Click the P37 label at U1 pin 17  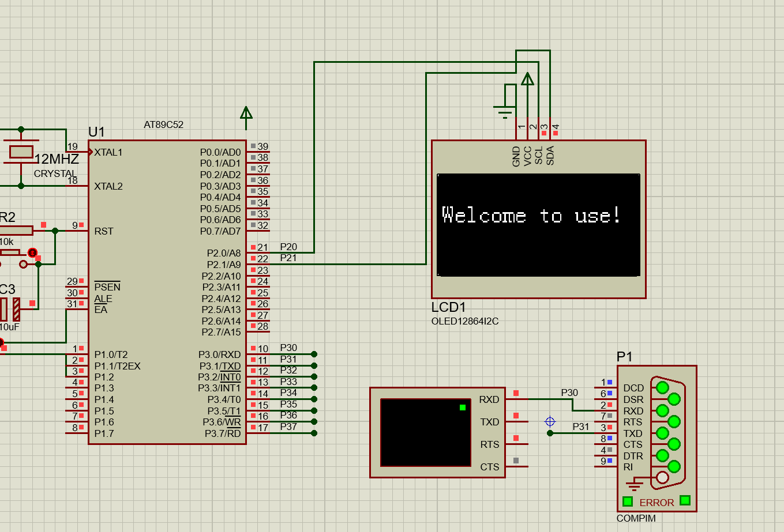click(x=288, y=427)
